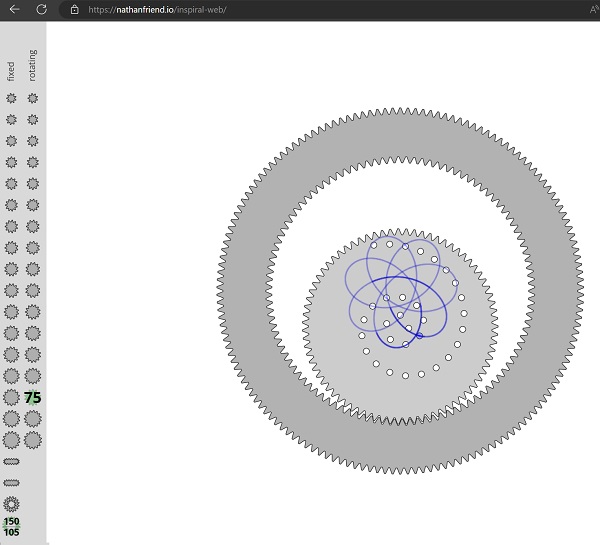
Task: Choose the third fixed gear from the top
Action: click(11, 141)
